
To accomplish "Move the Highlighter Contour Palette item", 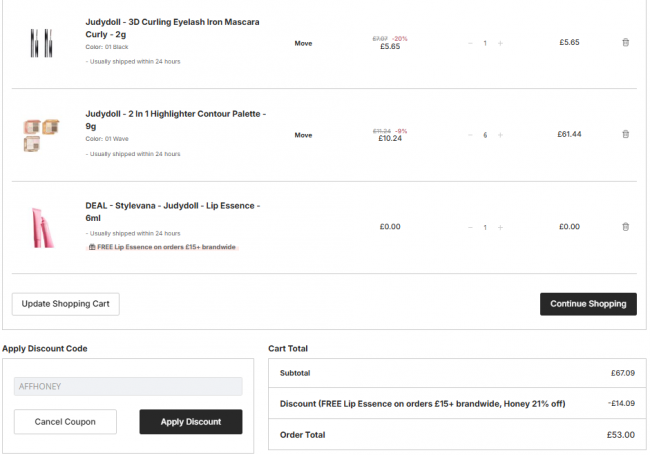I will pos(303,135).
